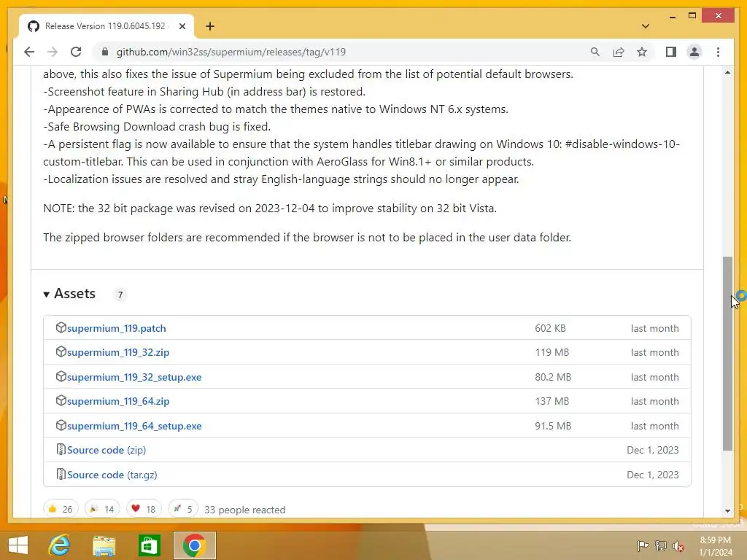
Task: Select the Release Version 119.0.6045.192 tab
Action: click(105, 26)
